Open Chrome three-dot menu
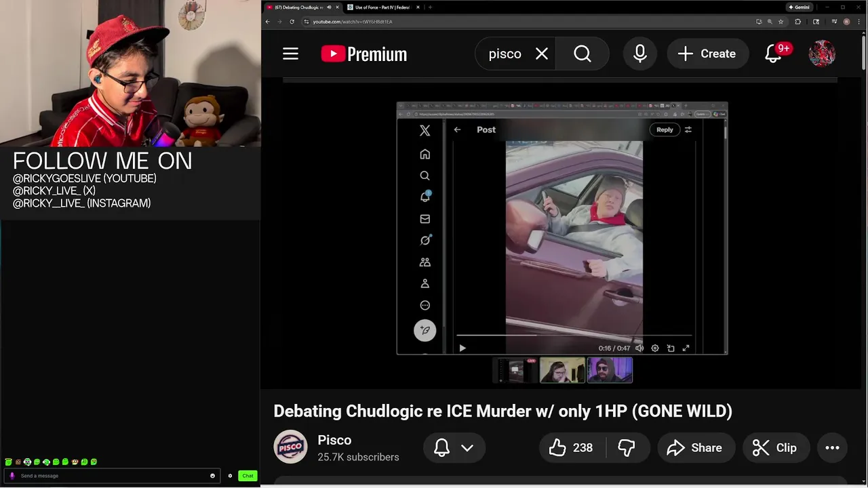This screenshot has width=868, height=488. click(858, 22)
